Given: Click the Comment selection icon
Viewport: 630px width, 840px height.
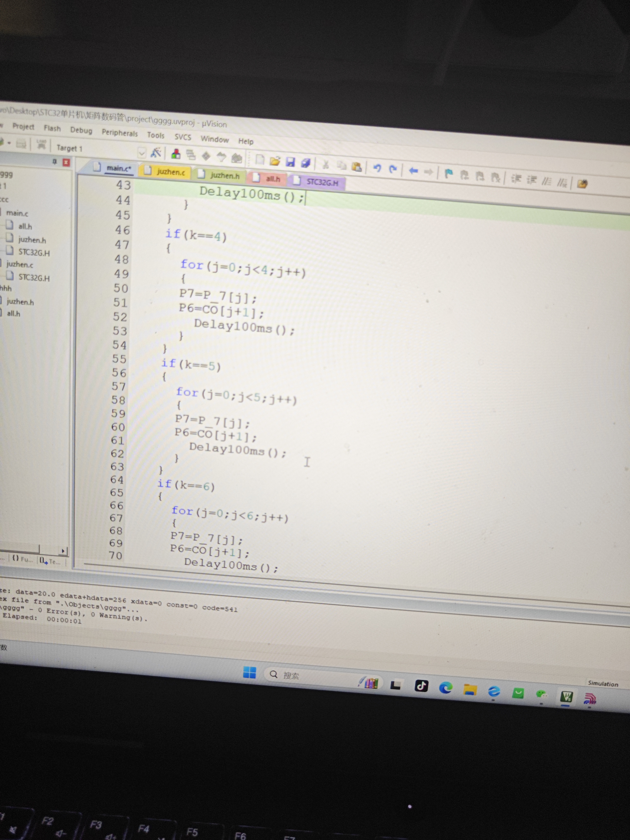Looking at the screenshot, I should pos(547,181).
